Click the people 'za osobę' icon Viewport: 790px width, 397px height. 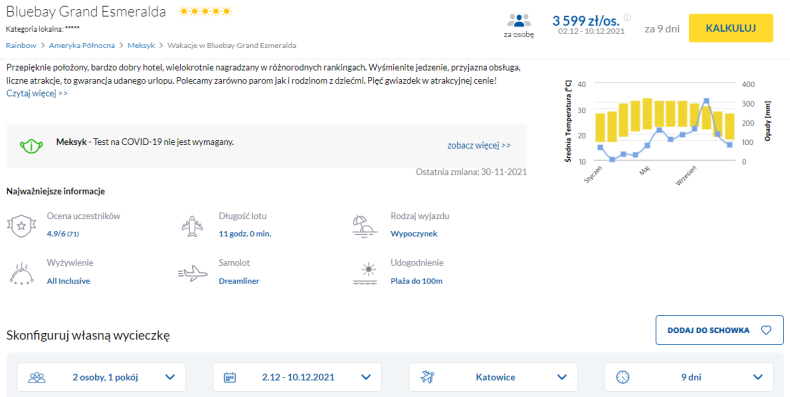pyautogui.click(x=519, y=21)
